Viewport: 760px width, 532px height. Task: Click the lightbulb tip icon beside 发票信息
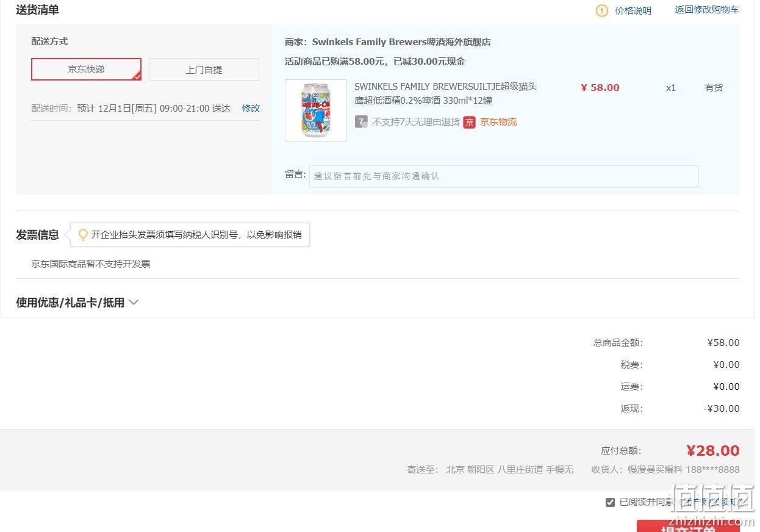83,235
